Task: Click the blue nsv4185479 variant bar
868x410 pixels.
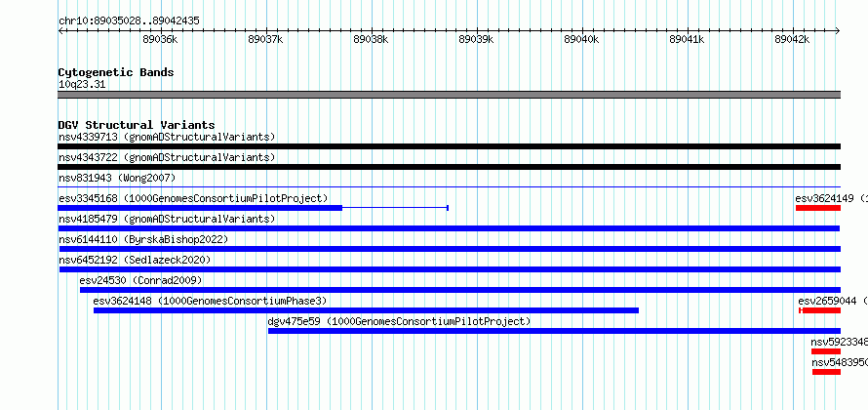Action: [x=449, y=228]
